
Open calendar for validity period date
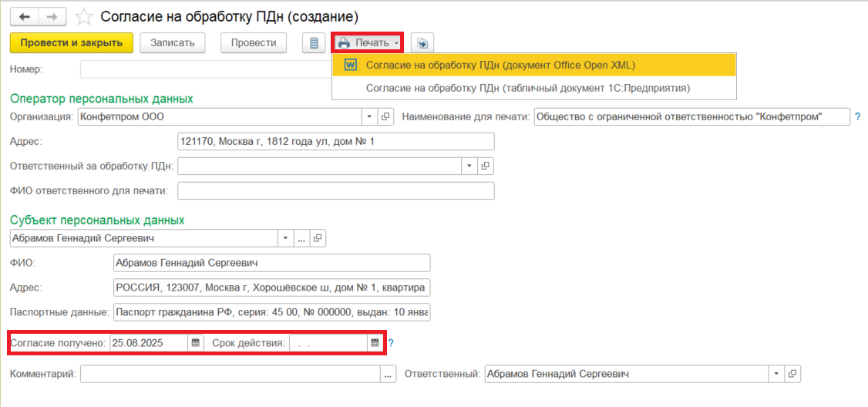[375, 342]
